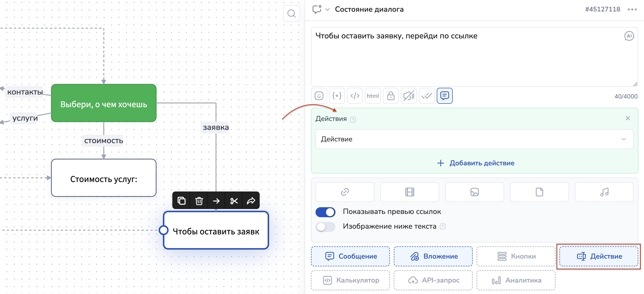Select the Калькулятор block

click(x=350, y=280)
